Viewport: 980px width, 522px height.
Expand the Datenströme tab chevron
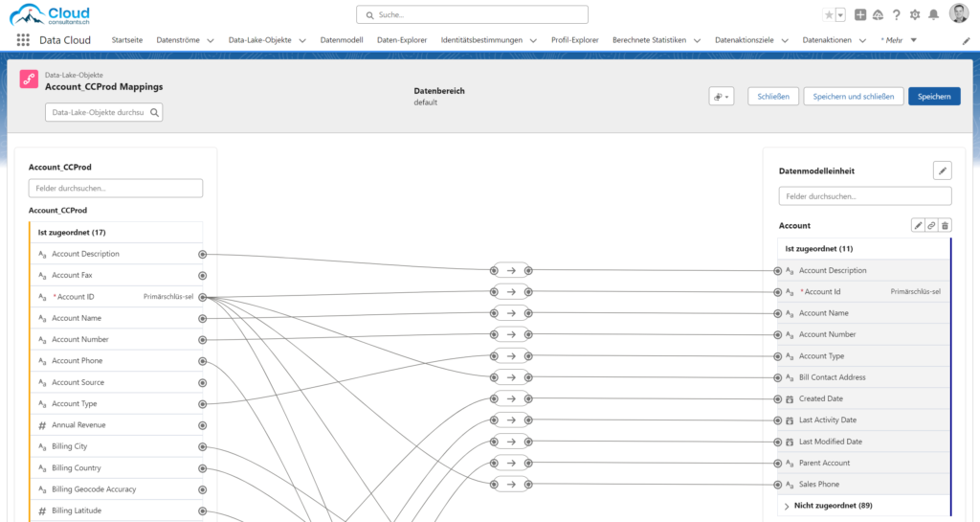pos(214,40)
